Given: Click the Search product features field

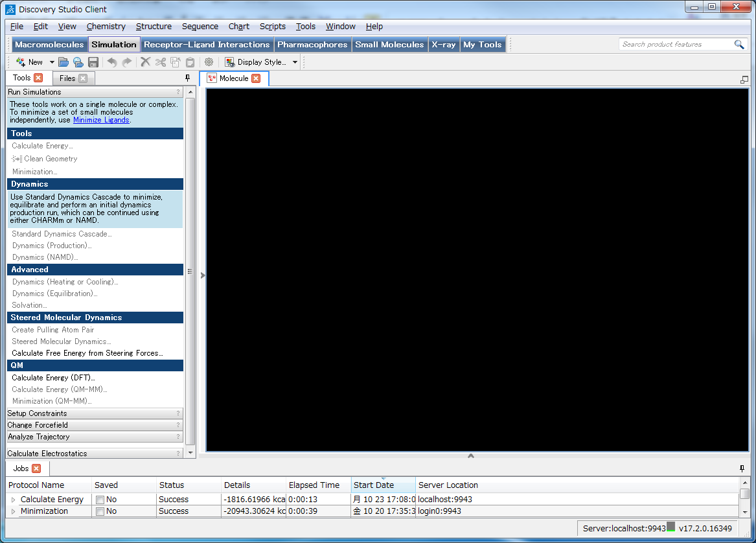Looking at the screenshot, I should 674,44.
